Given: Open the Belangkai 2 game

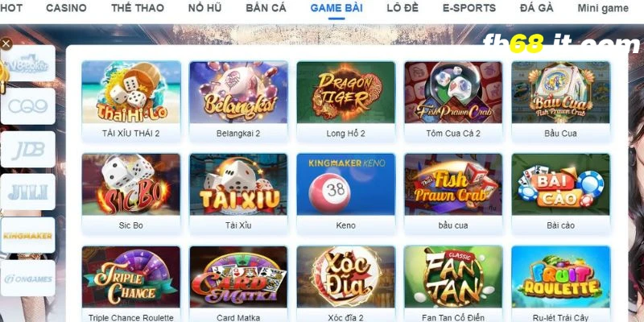Looking at the screenshot, I should point(238,102).
